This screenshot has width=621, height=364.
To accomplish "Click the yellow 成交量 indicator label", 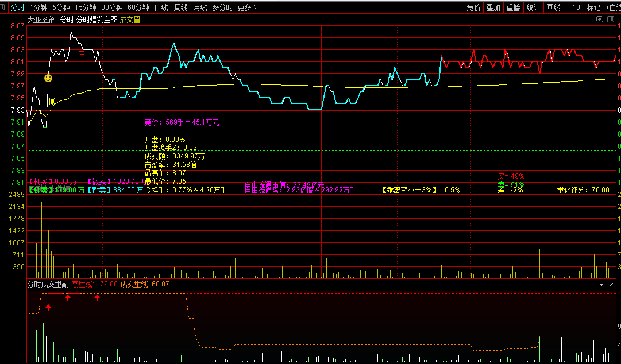I will pos(130,20).
